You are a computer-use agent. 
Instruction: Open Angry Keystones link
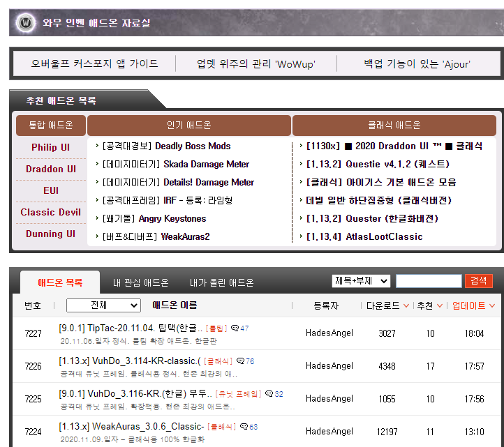click(154, 218)
